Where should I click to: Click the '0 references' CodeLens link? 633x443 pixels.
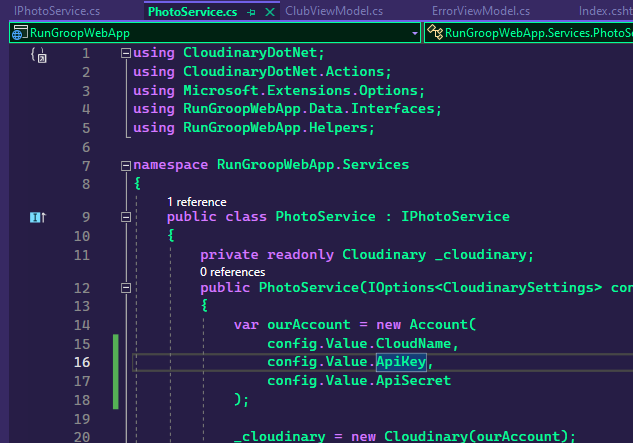(x=233, y=272)
